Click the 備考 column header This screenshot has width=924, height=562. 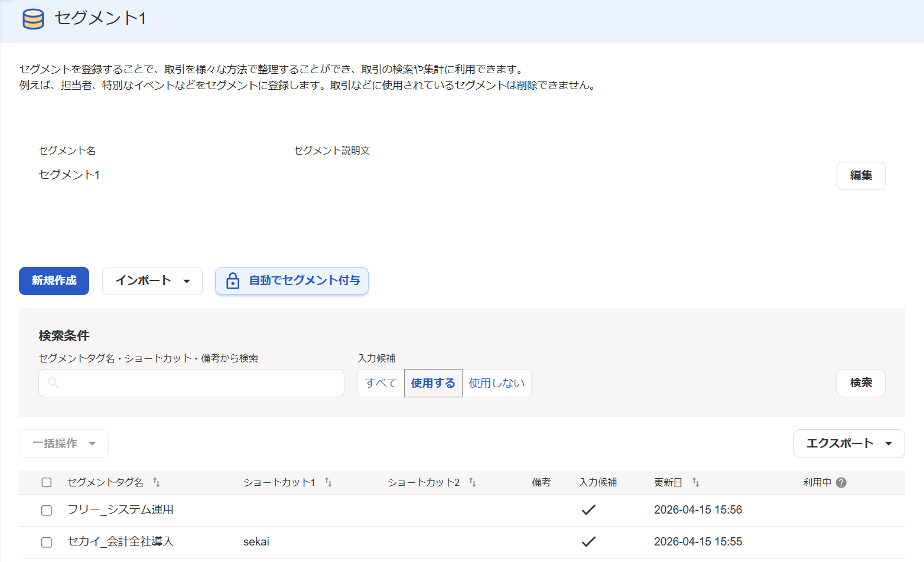coord(541,482)
